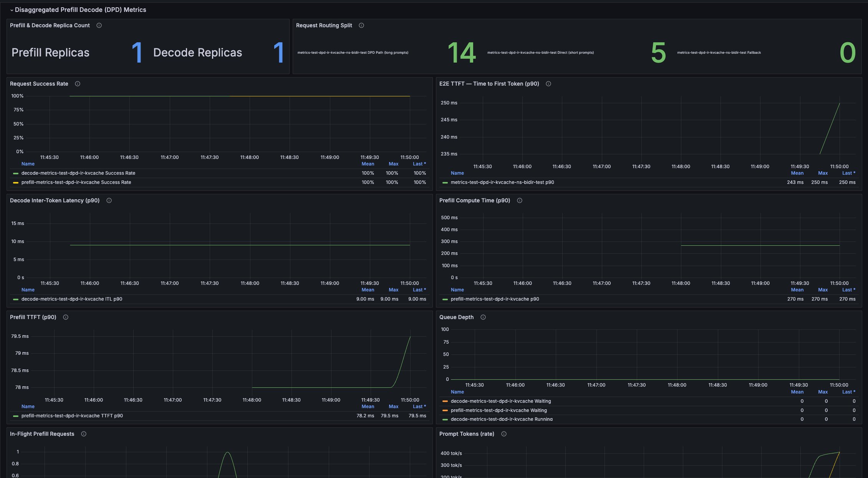Click the Fallback stat value 0
The image size is (868, 478).
[x=848, y=53]
